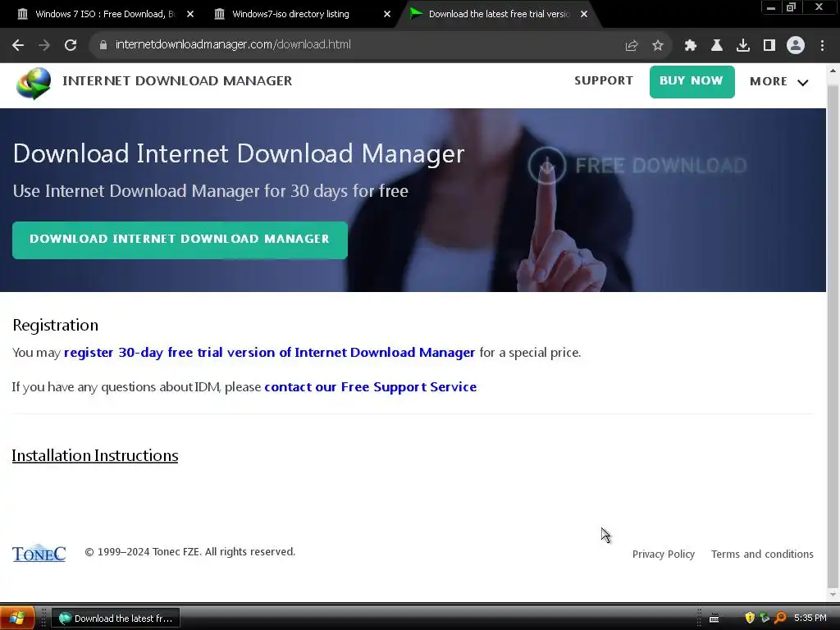Open the register 30-day free trial link

coord(269,353)
